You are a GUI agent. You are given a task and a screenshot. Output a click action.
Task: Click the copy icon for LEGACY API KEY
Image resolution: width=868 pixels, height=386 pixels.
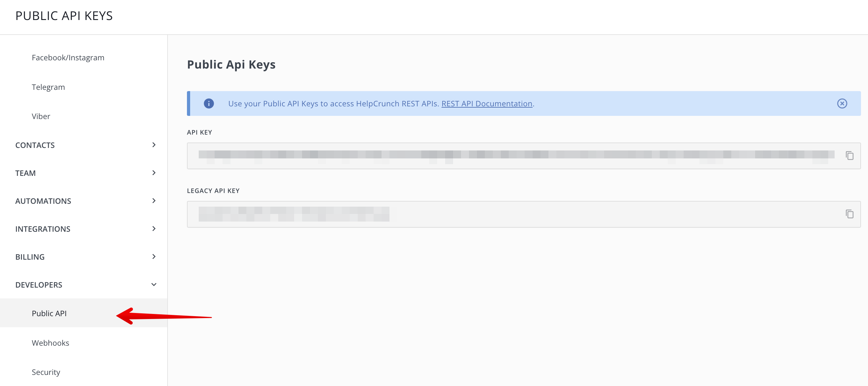pos(850,214)
